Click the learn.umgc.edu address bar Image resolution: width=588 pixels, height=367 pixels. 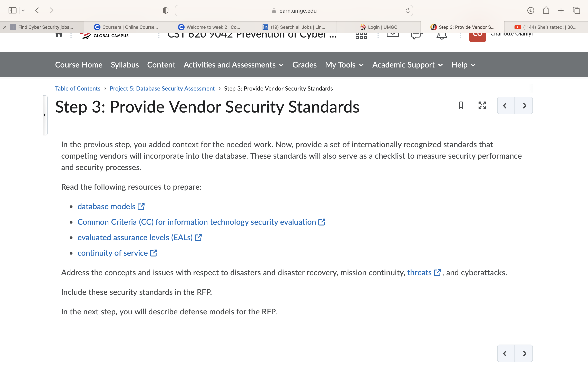[x=294, y=11]
